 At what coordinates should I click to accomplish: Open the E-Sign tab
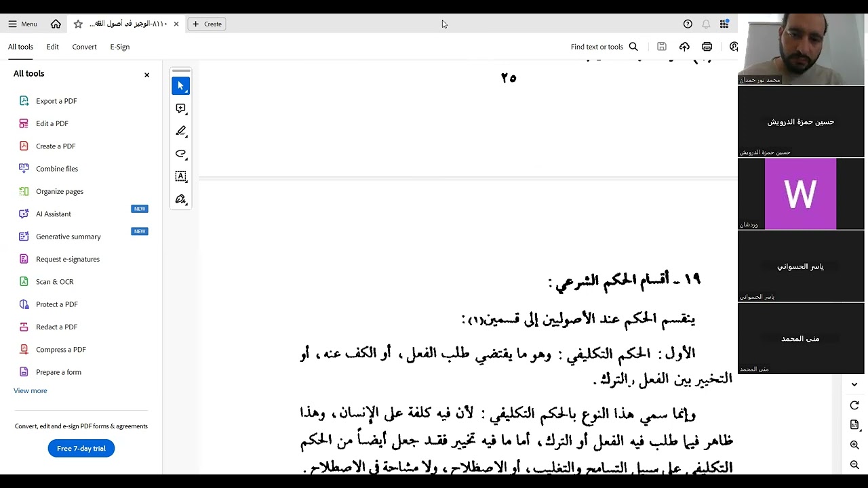click(x=120, y=47)
